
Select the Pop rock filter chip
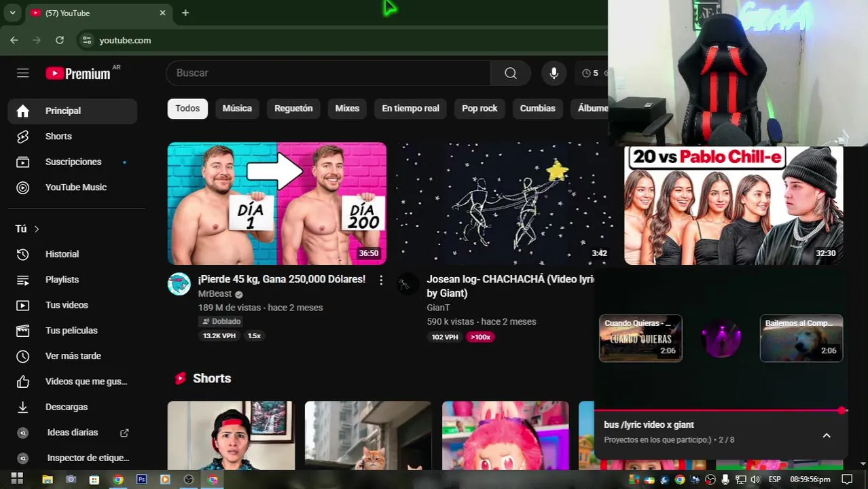(x=480, y=108)
